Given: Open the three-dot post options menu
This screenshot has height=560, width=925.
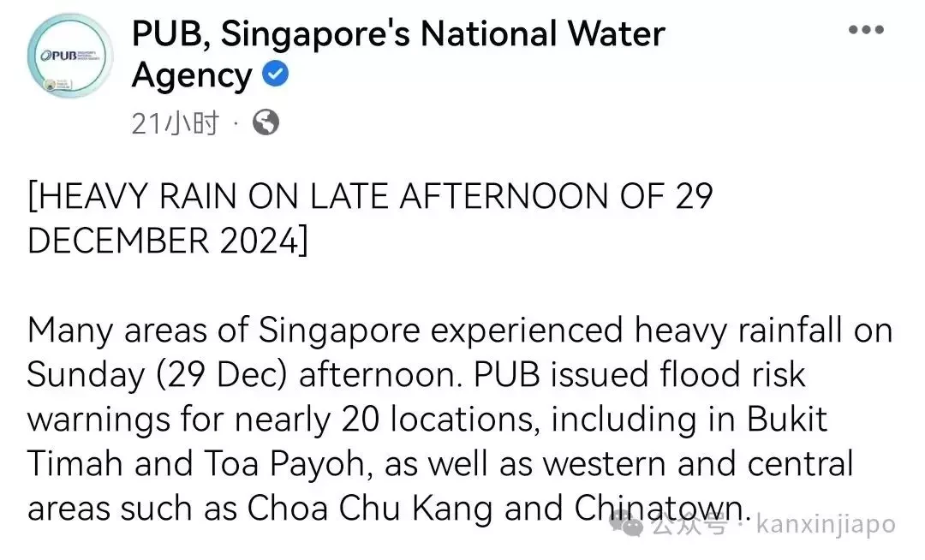Looking at the screenshot, I should point(865,29).
